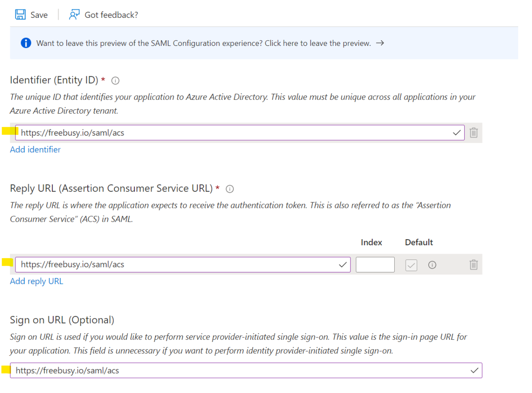Click the checkmark inside Sign on URL field
This screenshot has height=393, width=532.
[474, 371]
